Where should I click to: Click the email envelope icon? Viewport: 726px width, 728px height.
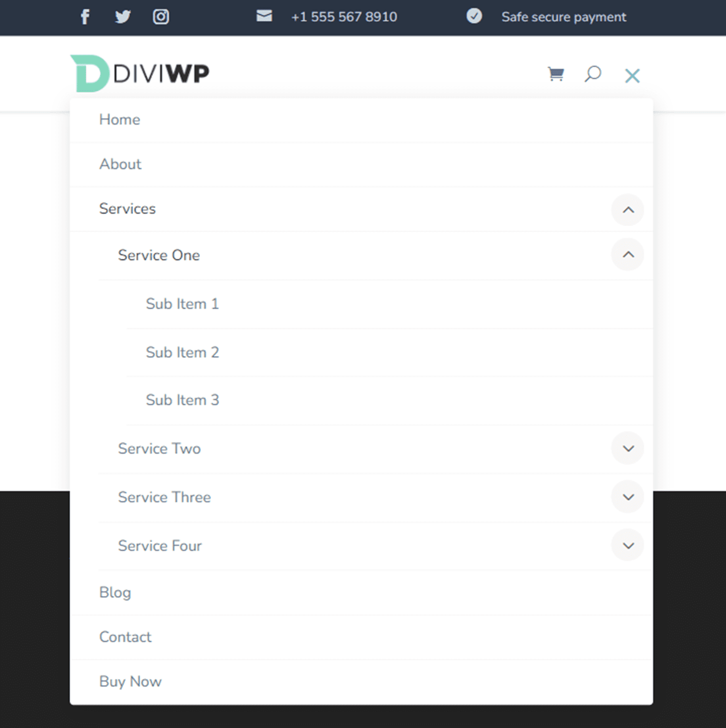click(264, 17)
